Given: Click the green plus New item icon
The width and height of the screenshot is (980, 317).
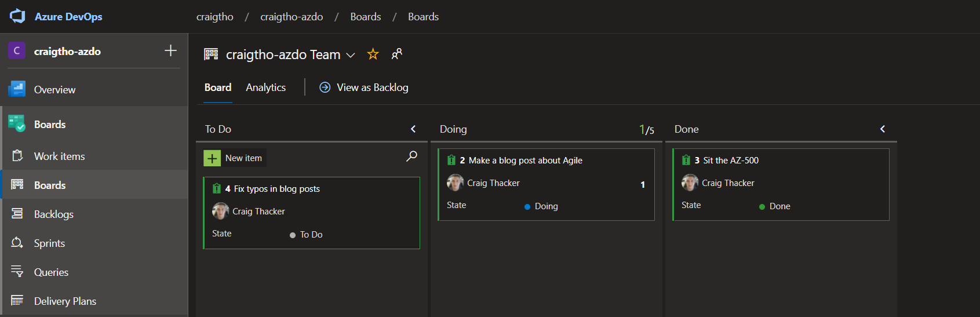Looking at the screenshot, I should pyautogui.click(x=212, y=158).
